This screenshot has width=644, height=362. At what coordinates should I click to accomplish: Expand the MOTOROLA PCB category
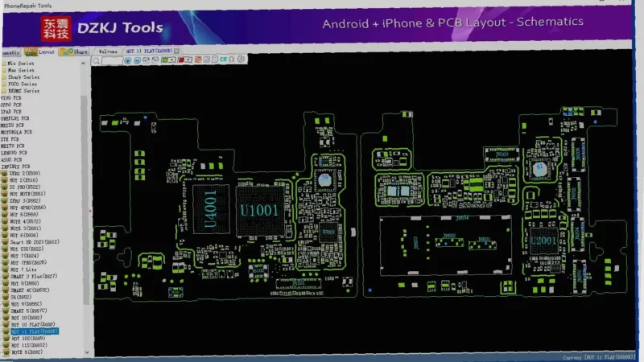tap(16, 132)
